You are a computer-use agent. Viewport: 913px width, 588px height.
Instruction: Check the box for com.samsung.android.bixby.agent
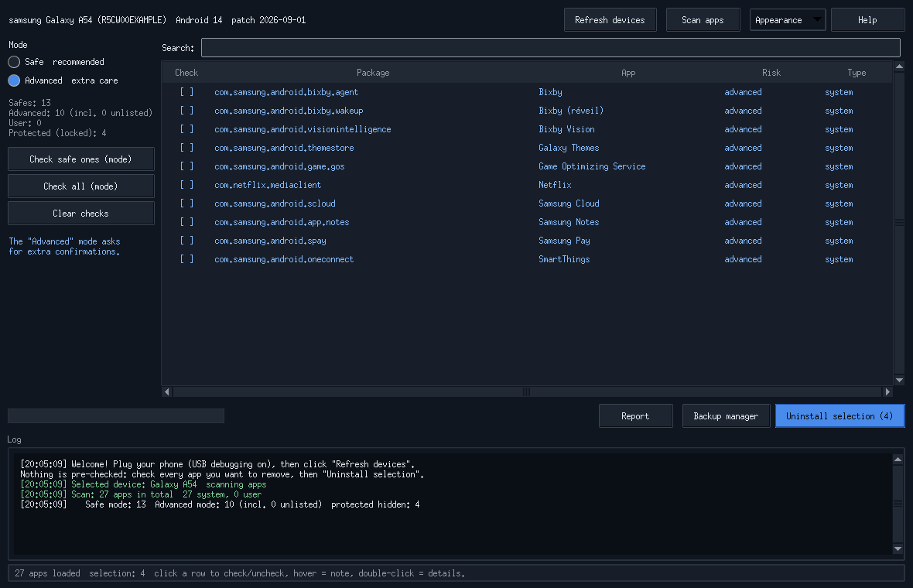(x=186, y=92)
